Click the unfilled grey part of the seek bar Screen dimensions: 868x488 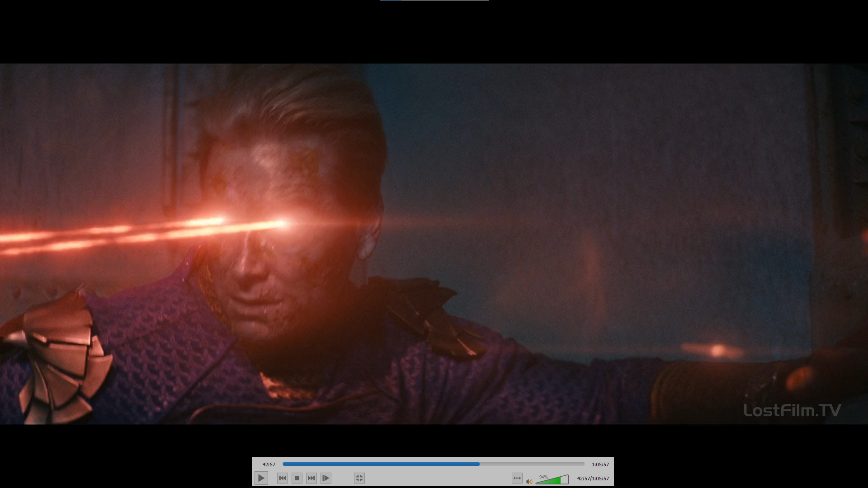pos(531,464)
